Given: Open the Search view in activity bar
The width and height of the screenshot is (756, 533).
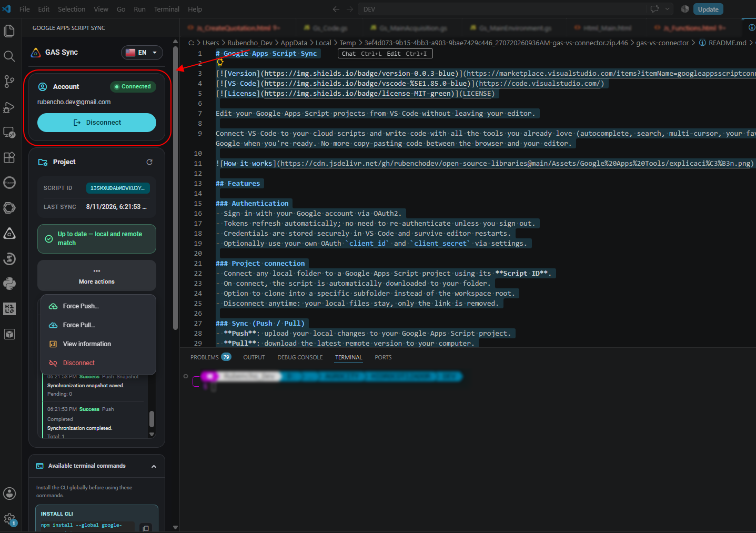Looking at the screenshot, I should click(9, 56).
